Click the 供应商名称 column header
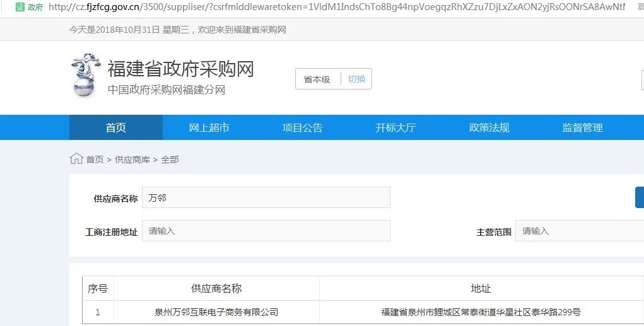Image resolution: width=644 pixels, height=326 pixels. 216,288
